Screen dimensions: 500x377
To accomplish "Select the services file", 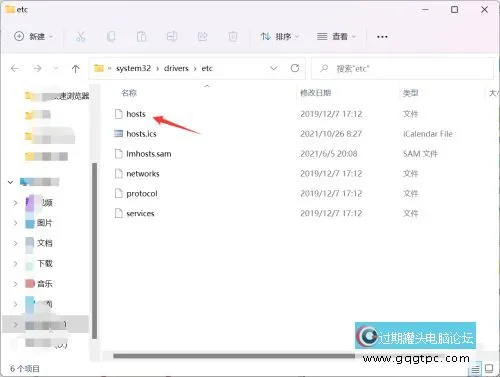I will (140, 213).
